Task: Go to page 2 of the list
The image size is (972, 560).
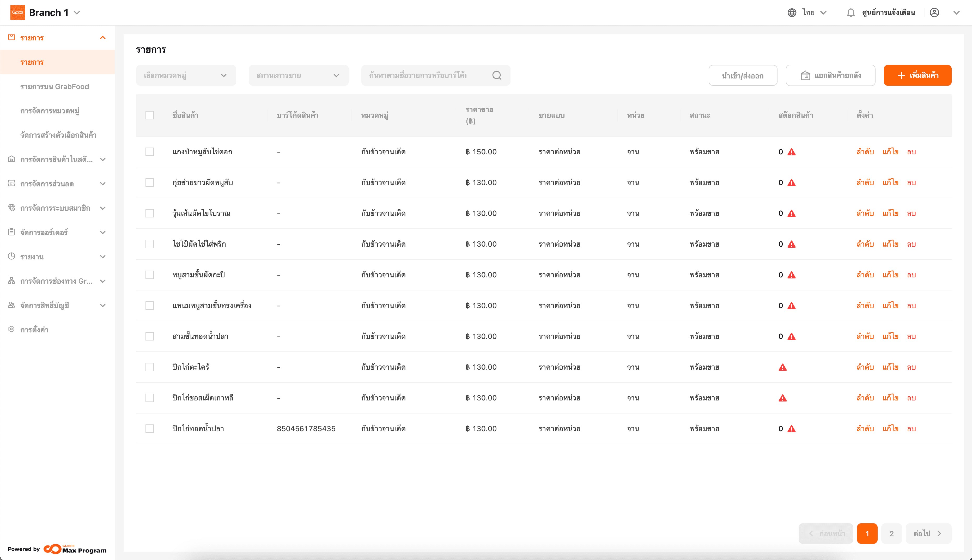Action: pyautogui.click(x=891, y=533)
